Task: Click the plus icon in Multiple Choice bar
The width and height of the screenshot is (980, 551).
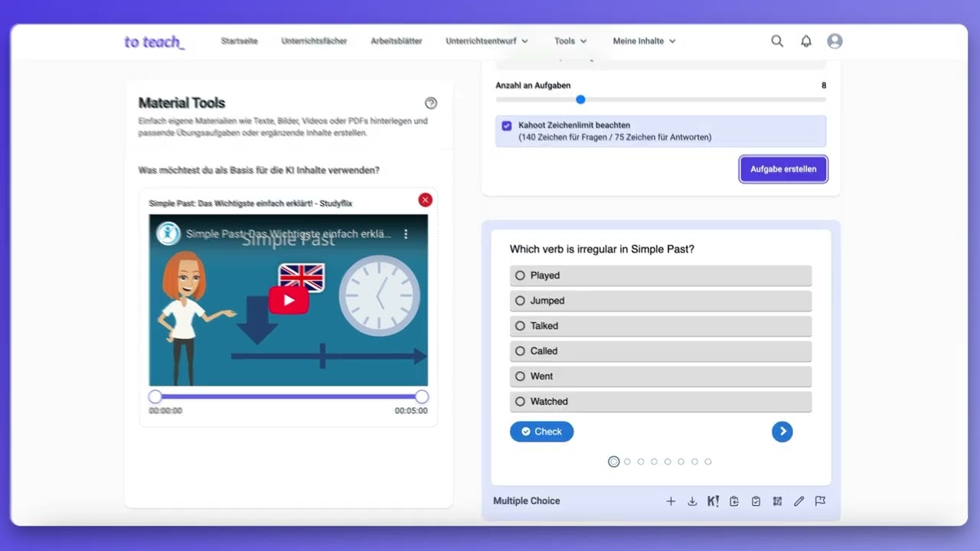Action: point(671,501)
